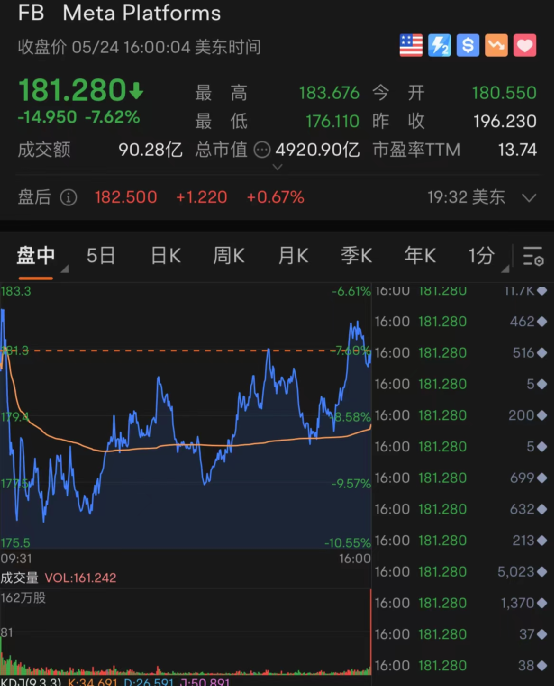Tap the turnover value 90.28亿
Viewport: 554px width, 686px height.
pyautogui.click(x=150, y=150)
